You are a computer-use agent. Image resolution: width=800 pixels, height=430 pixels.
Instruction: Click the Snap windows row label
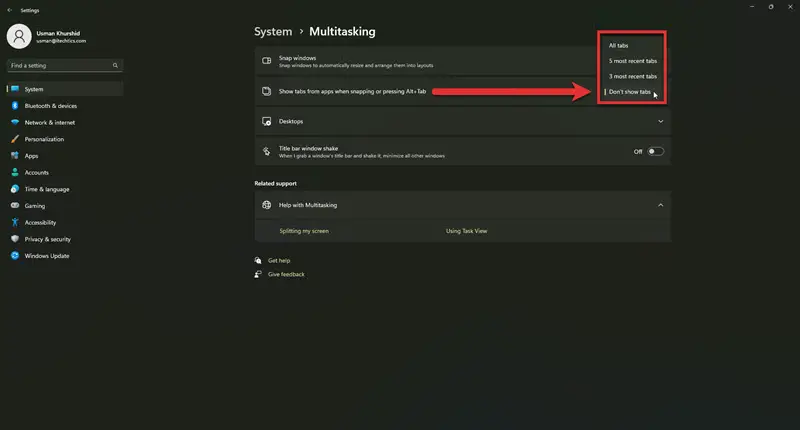297,58
